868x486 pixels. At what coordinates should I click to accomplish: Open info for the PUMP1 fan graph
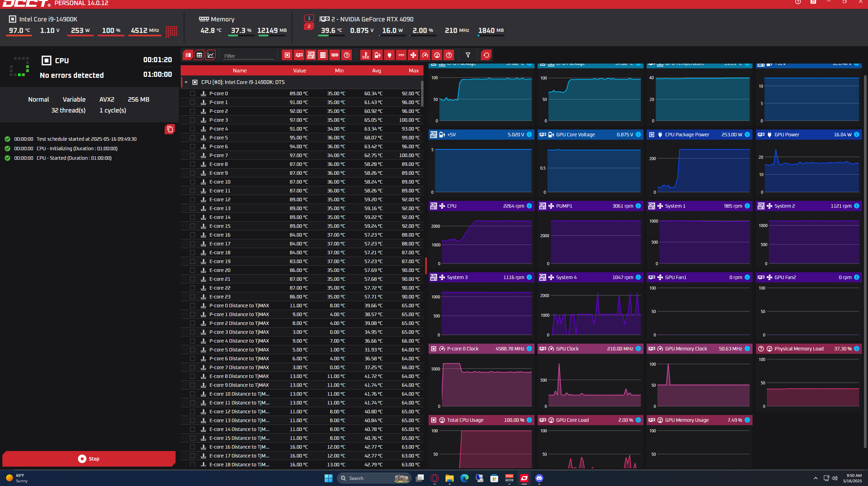point(638,206)
